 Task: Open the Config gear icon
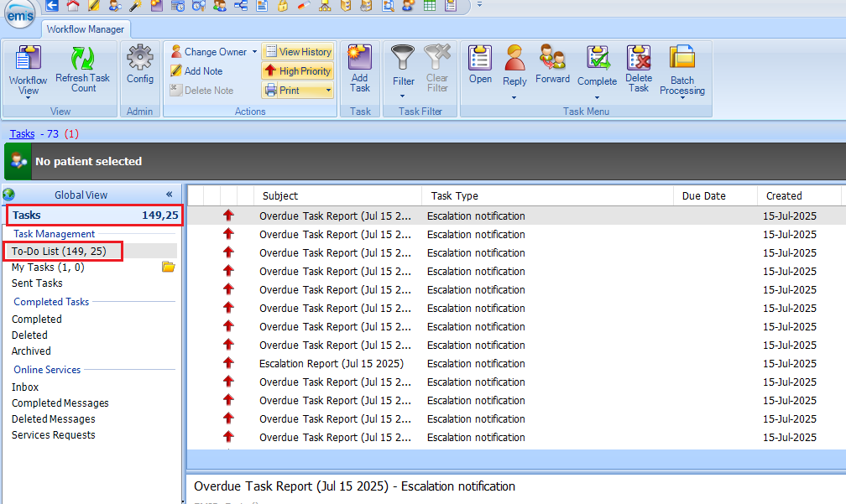140,60
